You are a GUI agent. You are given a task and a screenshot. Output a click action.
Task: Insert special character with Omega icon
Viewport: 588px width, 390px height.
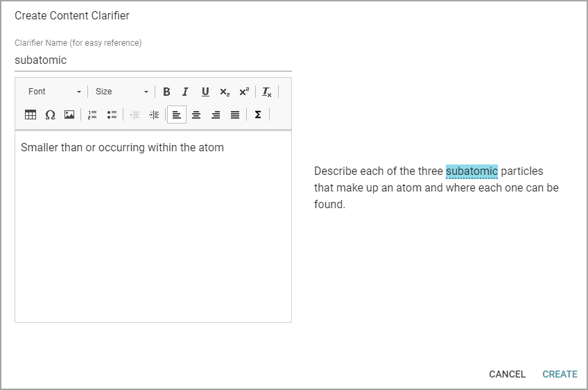[x=50, y=115]
